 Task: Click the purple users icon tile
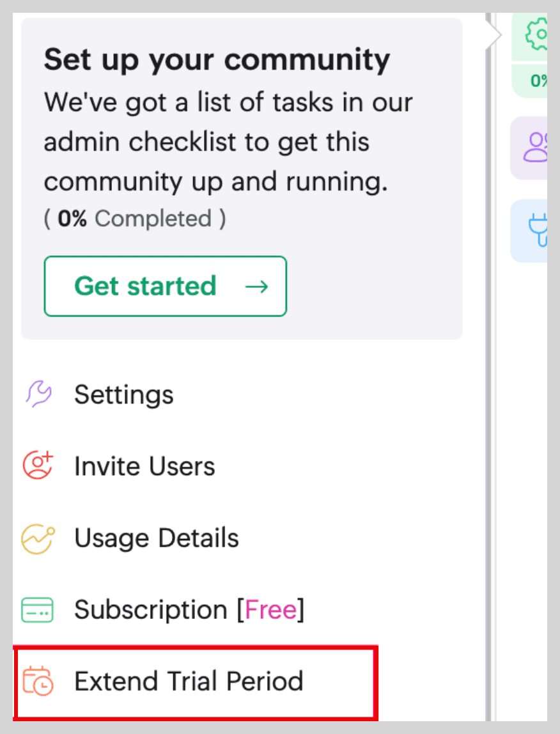(529, 148)
